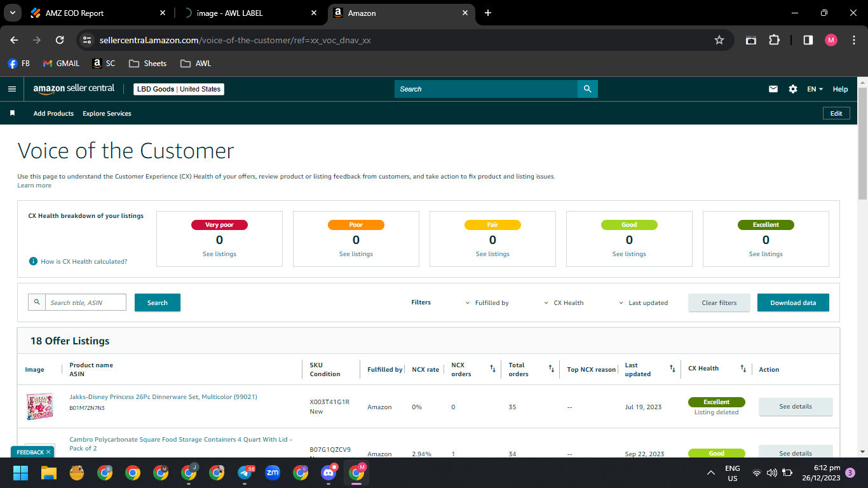Click the info icon beside CX Health calculated
Screen dimensions: 868x488
33,261
